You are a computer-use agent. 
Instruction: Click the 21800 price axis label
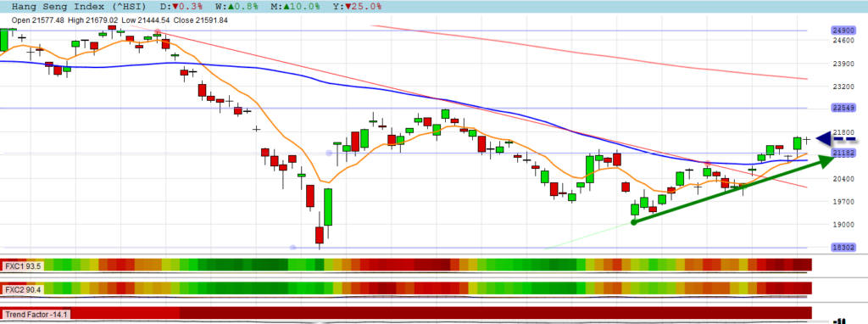[x=843, y=132]
